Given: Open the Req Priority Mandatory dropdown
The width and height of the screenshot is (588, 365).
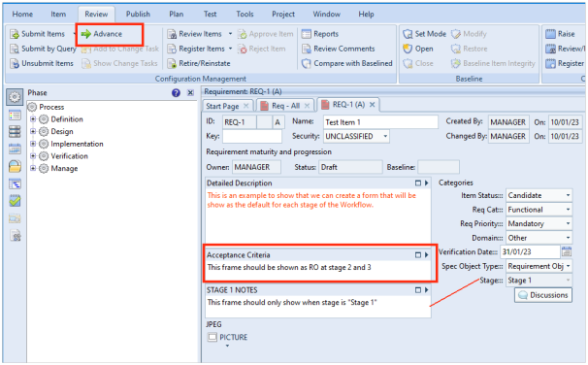Looking at the screenshot, I should pos(568,224).
